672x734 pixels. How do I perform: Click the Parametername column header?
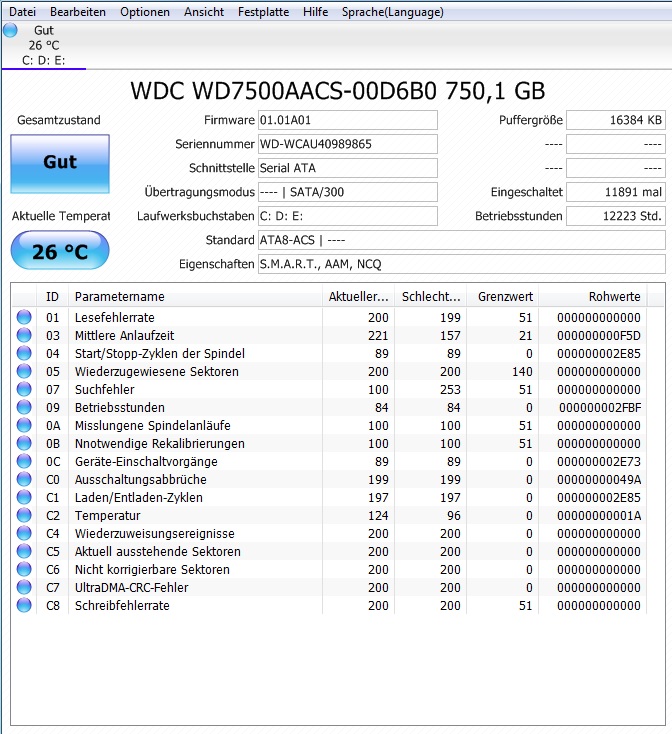coord(195,297)
